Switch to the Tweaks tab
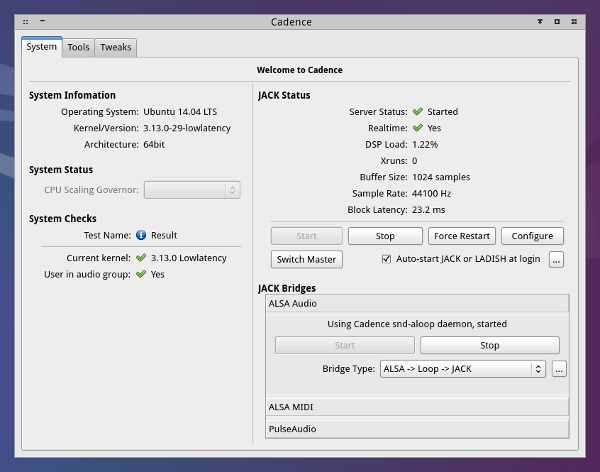 (x=116, y=47)
